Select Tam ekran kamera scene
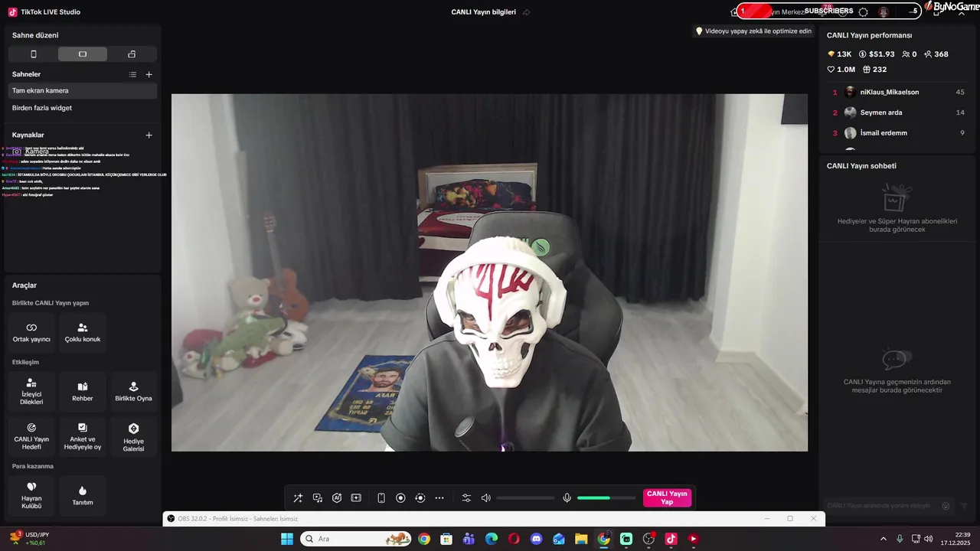Image resolution: width=980 pixels, height=551 pixels. tap(83, 90)
